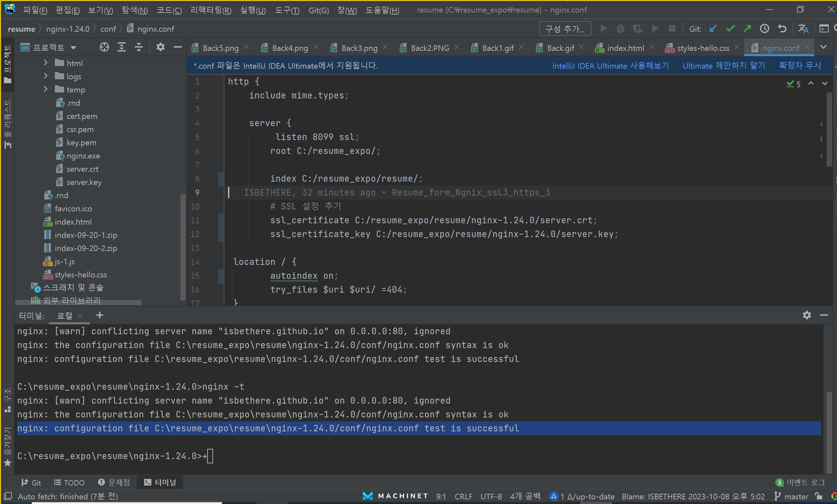Expand the html folder

(46, 63)
